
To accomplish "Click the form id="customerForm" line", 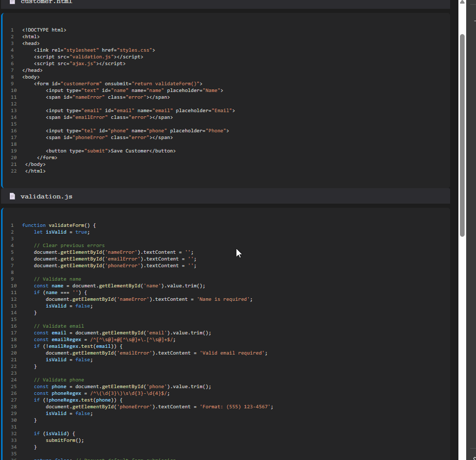I will tap(118, 84).
